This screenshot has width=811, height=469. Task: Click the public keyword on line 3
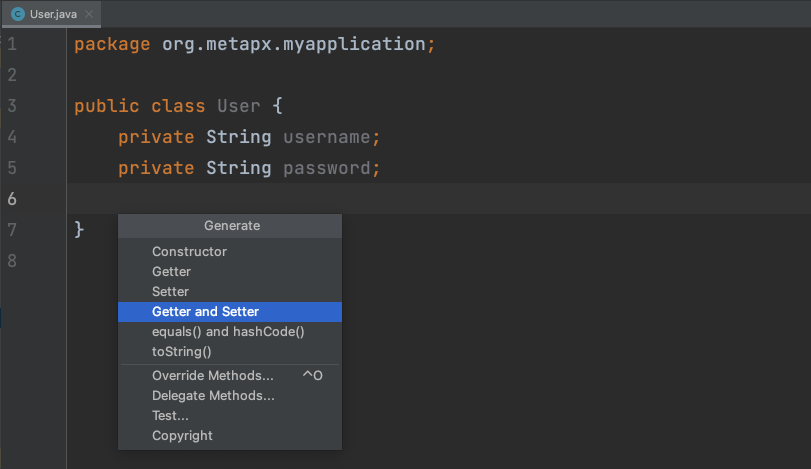click(x=107, y=107)
